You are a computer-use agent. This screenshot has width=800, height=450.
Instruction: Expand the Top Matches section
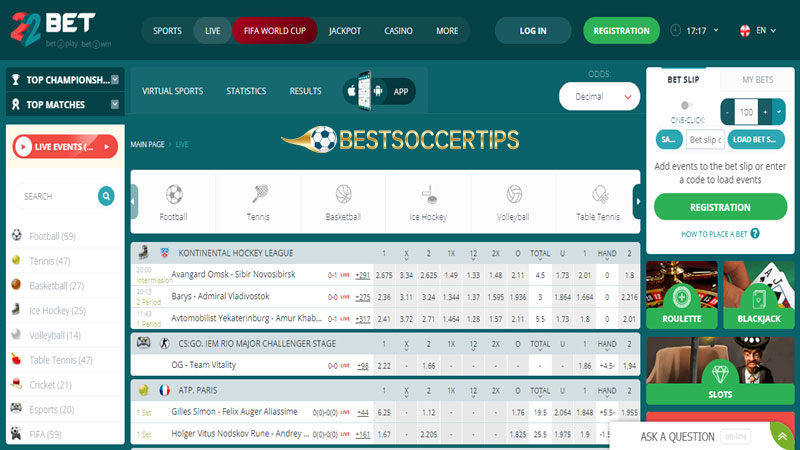[115, 104]
